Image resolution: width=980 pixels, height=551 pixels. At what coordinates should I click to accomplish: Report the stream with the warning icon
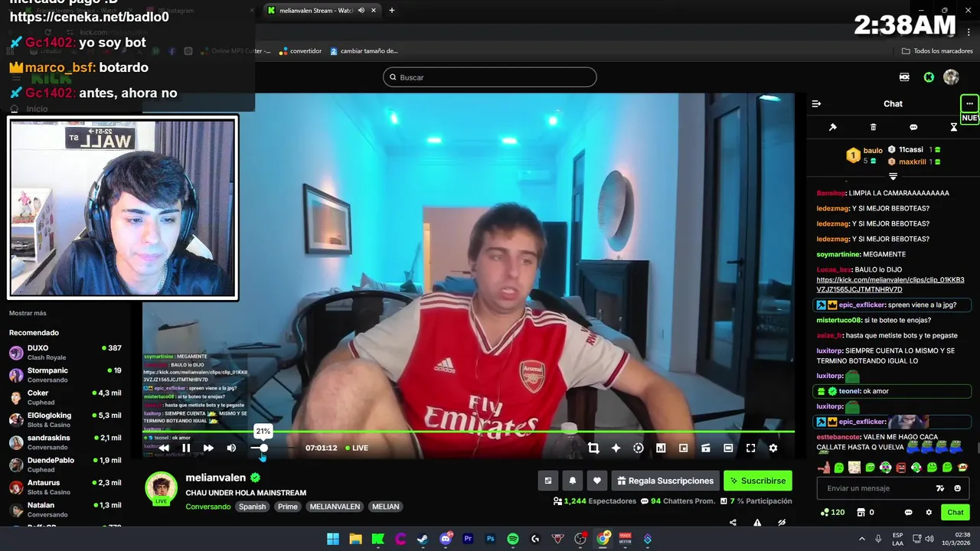[757, 523]
